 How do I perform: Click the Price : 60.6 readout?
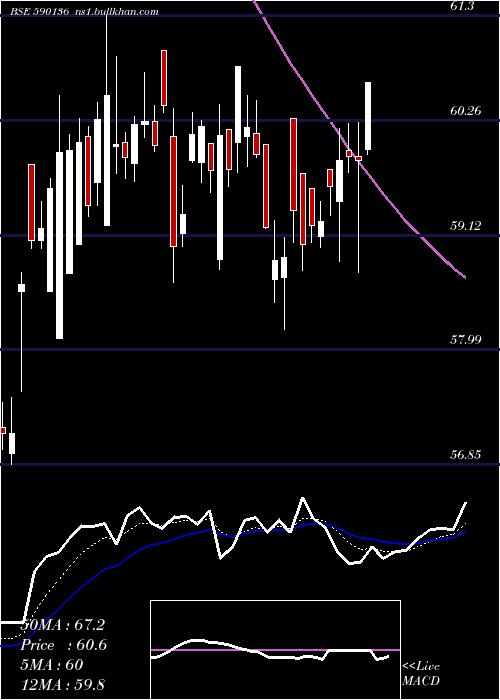coord(63,645)
